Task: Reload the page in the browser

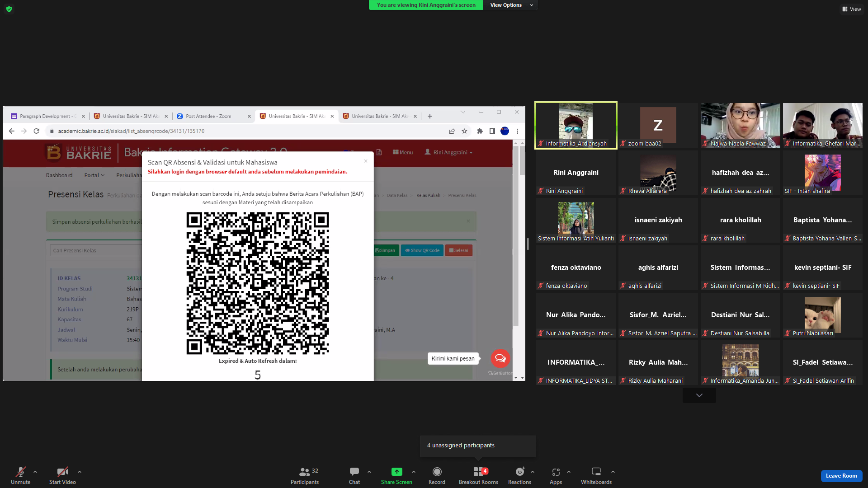Action: [x=37, y=131]
